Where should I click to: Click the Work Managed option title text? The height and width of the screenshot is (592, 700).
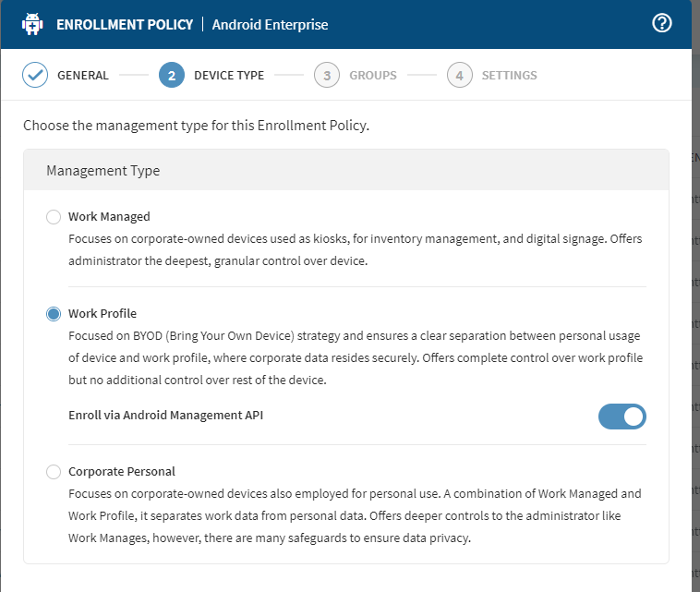click(109, 217)
